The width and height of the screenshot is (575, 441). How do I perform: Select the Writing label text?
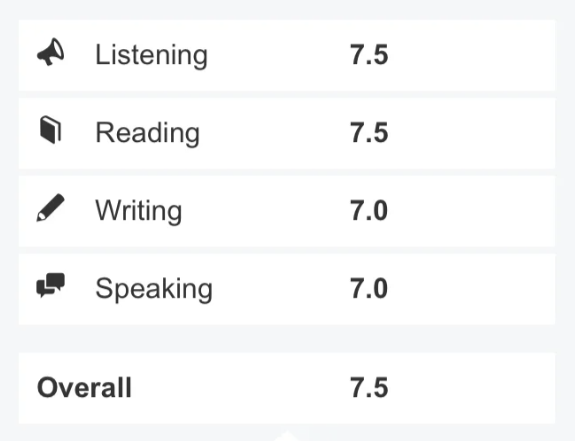click(x=139, y=210)
